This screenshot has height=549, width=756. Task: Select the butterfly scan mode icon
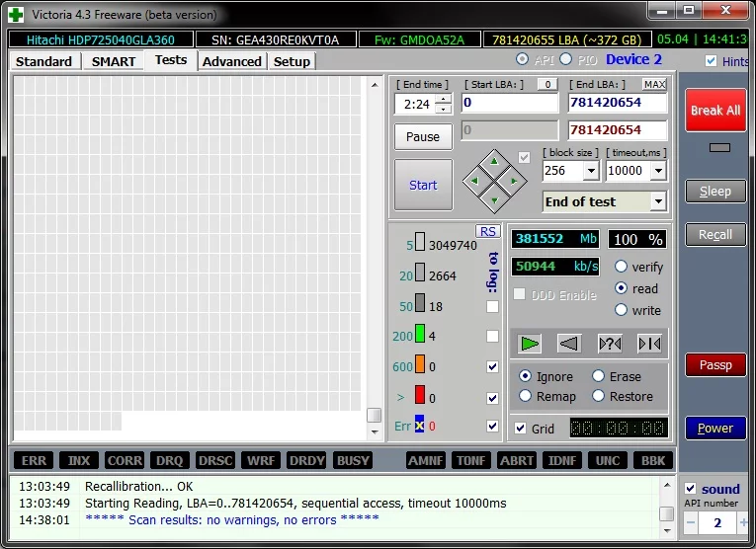[649, 344]
